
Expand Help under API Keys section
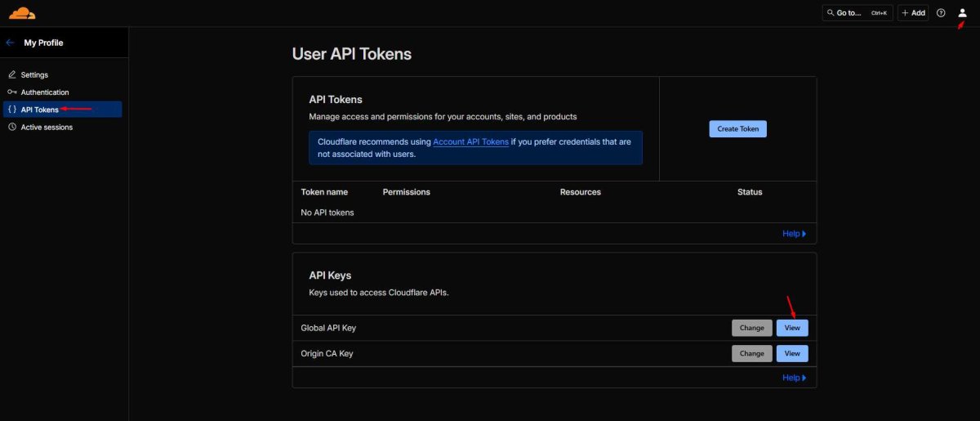tap(794, 378)
